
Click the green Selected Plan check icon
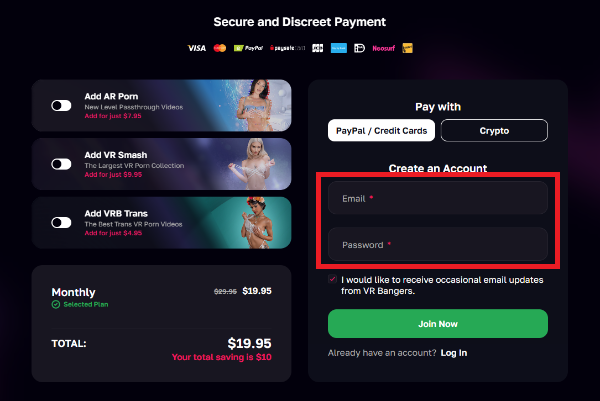coord(56,303)
